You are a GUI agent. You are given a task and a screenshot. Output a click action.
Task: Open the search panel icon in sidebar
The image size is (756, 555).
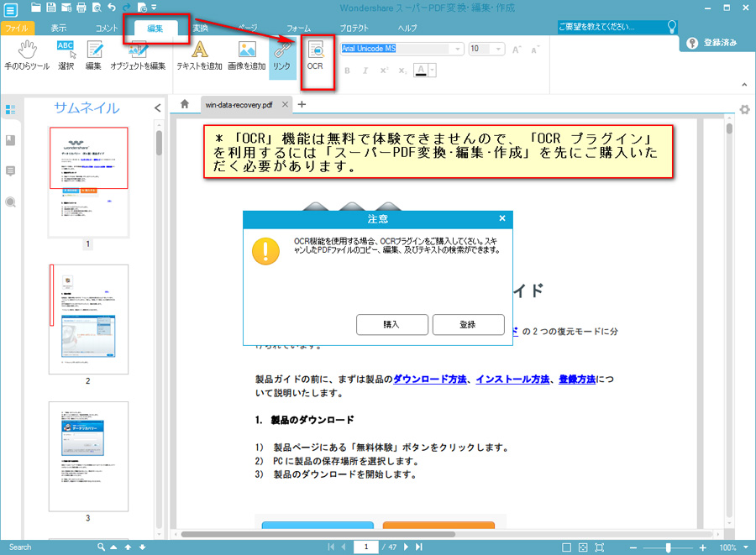pos(11,202)
